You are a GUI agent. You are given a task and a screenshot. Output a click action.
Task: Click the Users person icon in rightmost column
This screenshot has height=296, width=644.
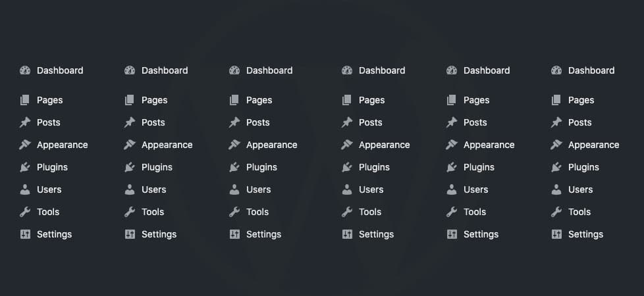coord(556,189)
